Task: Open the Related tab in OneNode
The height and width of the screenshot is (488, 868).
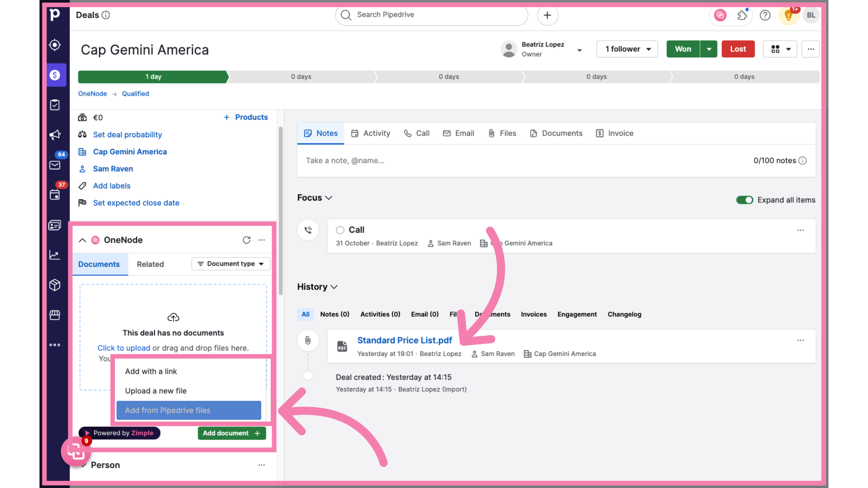Action: pyautogui.click(x=150, y=264)
